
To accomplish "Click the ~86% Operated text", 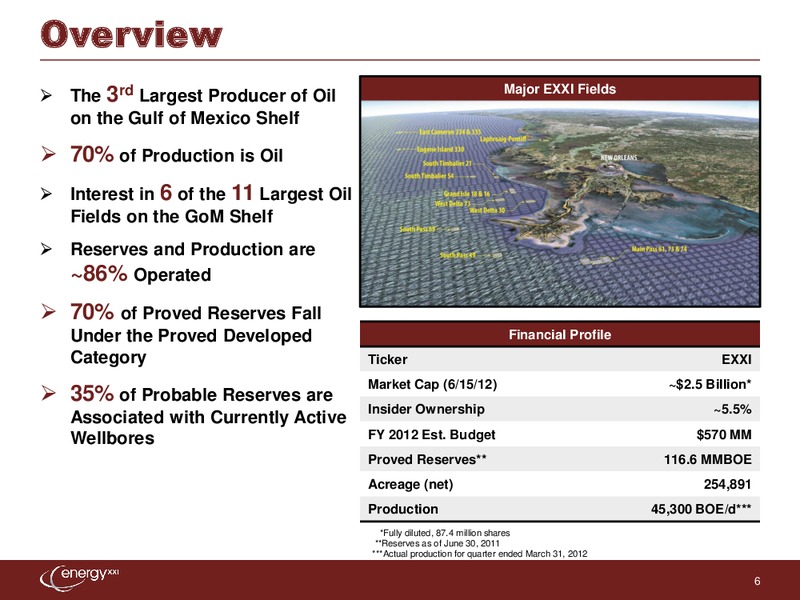I will 141,274.
